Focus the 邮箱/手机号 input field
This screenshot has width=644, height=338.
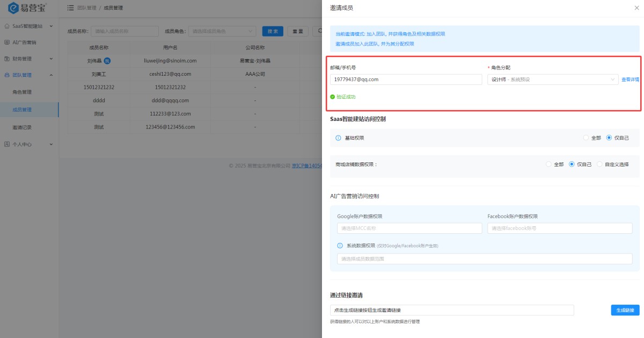point(406,80)
